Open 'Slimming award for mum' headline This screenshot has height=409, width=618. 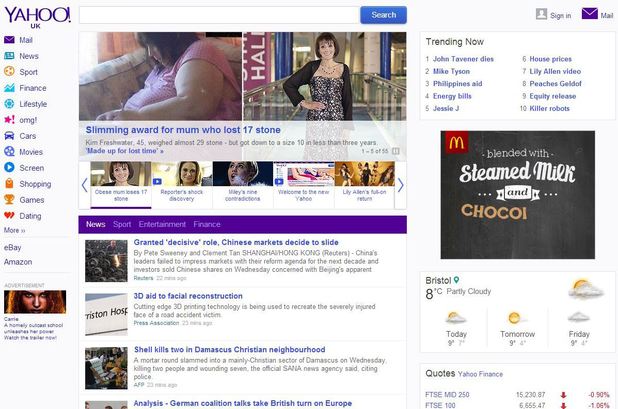(183, 130)
